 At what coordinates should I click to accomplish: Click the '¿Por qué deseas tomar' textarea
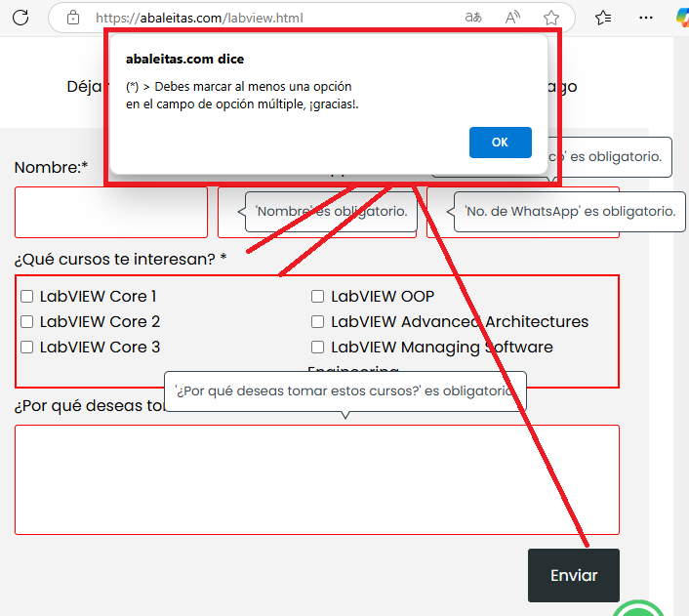pyautogui.click(x=317, y=479)
